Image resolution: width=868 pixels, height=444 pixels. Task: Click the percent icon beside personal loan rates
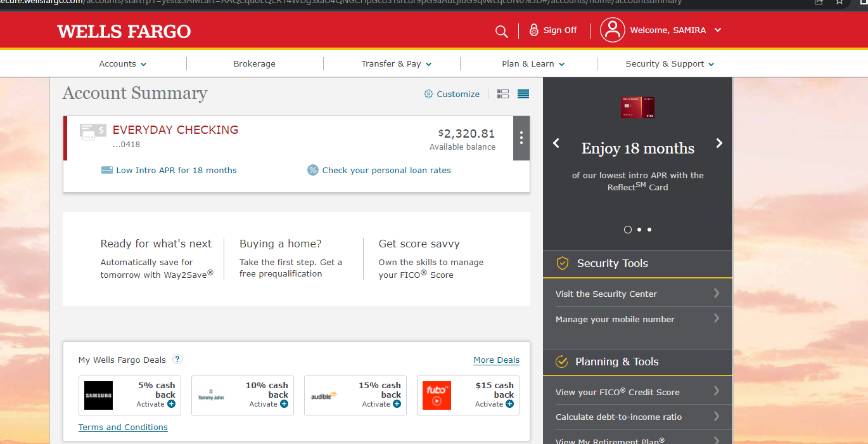coord(313,170)
